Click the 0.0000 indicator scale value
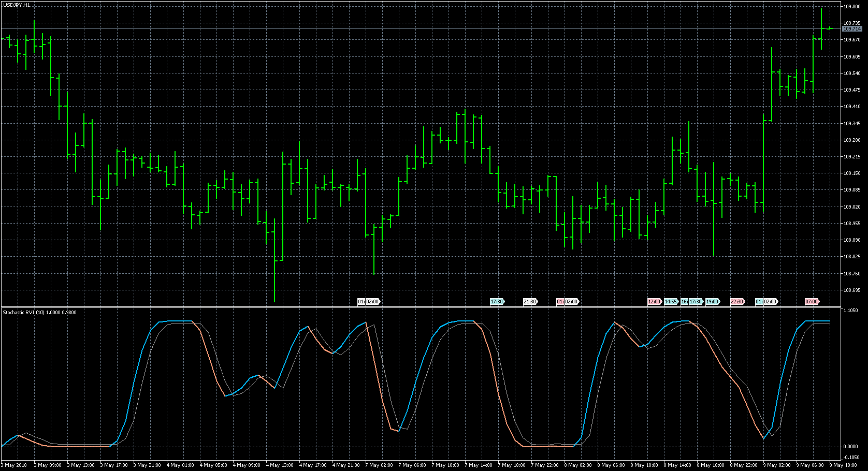The width and height of the screenshot is (868, 471). (851, 446)
